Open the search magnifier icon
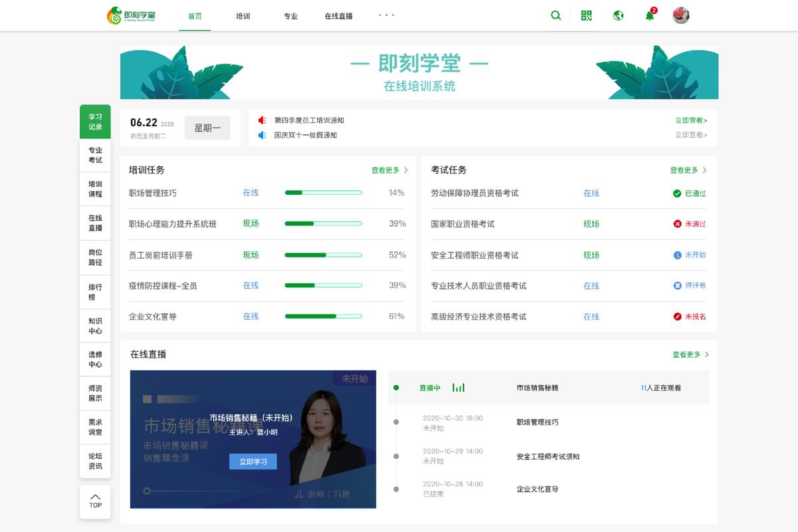The image size is (798, 532). (x=556, y=15)
